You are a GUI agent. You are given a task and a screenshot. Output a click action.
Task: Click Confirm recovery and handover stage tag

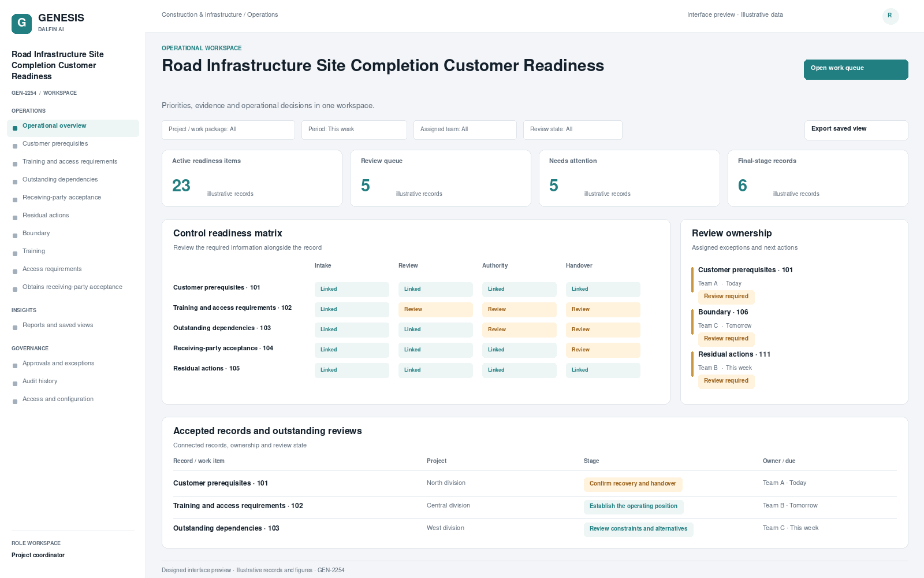pos(633,484)
